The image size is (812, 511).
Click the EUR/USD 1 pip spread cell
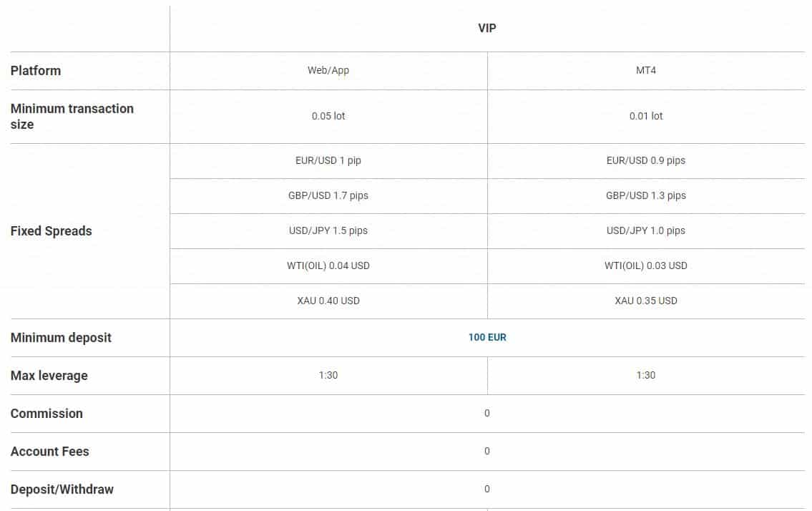pyautogui.click(x=328, y=160)
